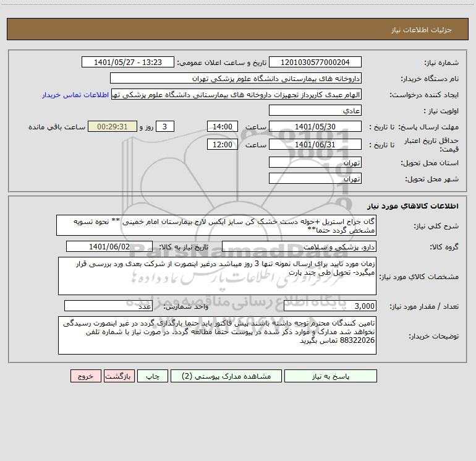Image resolution: width=476 pixels, height=461 pixels.
Task: Click شهر محل تحویل field تهران
Action: [315, 178]
